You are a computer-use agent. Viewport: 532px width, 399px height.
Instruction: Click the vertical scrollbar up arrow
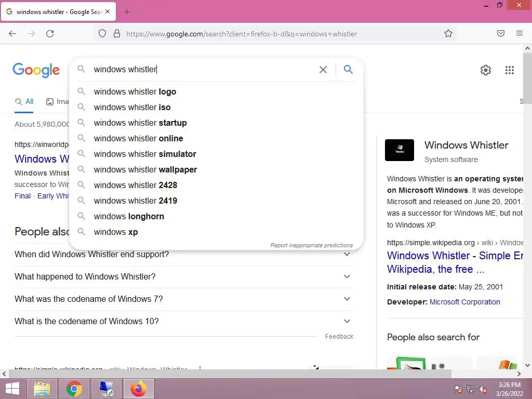point(528,48)
